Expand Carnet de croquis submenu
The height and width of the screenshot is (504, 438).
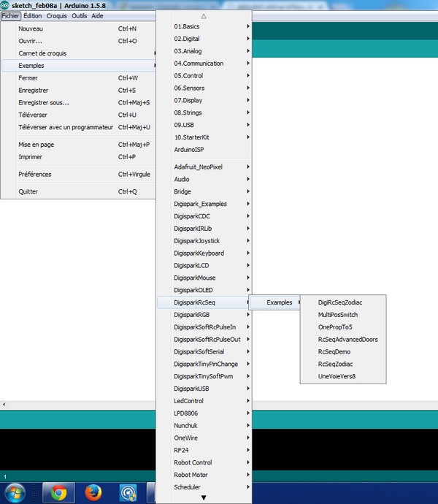79,53
